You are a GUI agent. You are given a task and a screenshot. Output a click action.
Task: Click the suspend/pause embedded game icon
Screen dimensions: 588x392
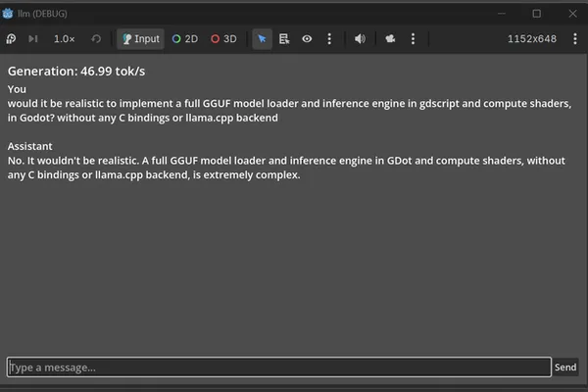11,38
